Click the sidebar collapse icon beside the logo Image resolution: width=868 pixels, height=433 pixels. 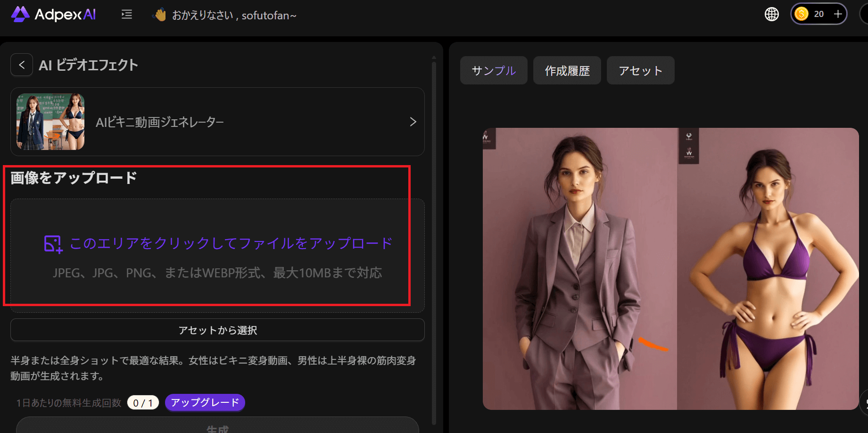click(x=126, y=15)
